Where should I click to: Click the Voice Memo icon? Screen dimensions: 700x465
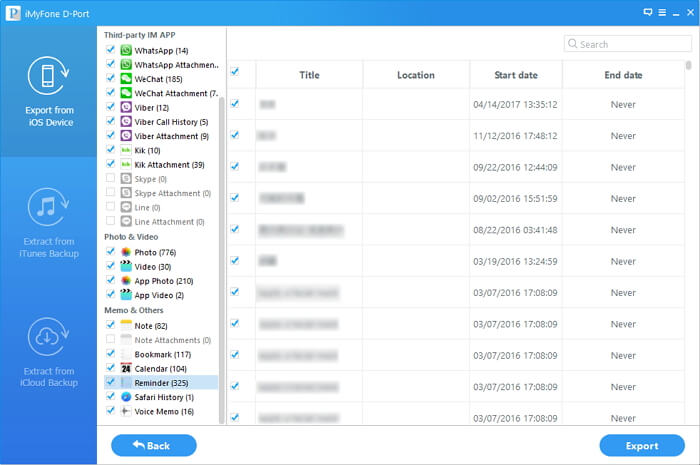pyautogui.click(x=126, y=411)
